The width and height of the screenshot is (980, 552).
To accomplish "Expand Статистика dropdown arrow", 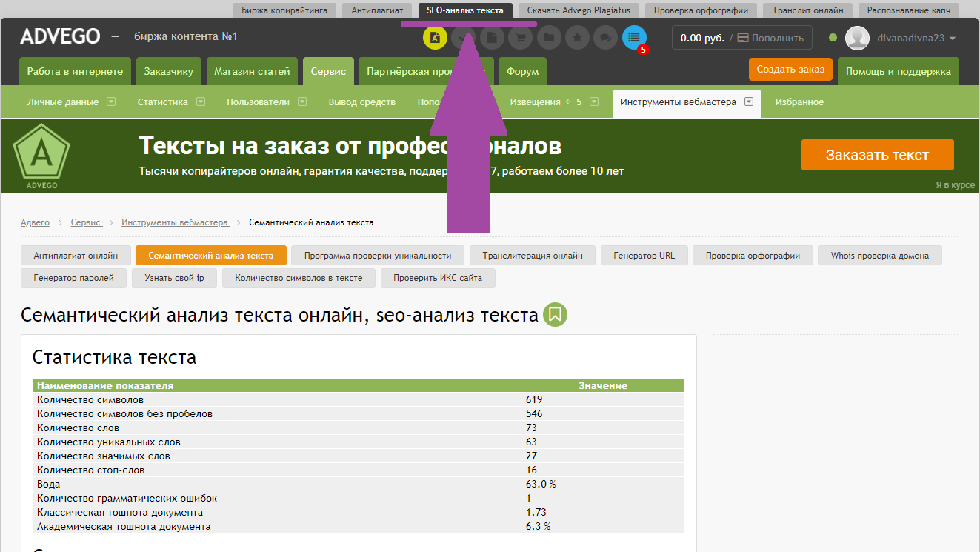I will pyautogui.click(x=201, y=102).
